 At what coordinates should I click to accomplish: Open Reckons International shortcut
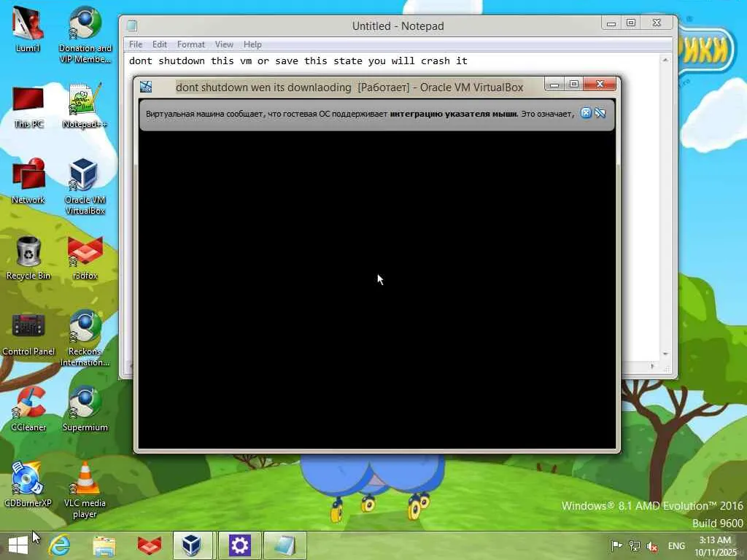(x=85, y=338)
